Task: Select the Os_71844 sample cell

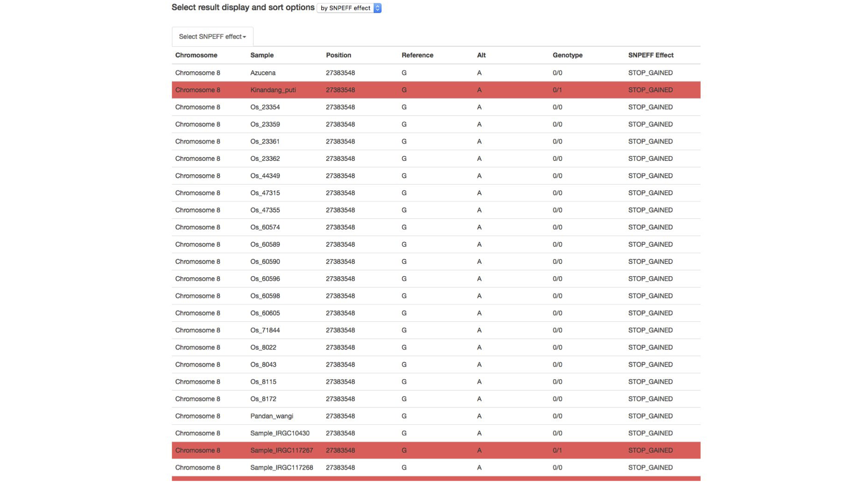Action: 265,331
